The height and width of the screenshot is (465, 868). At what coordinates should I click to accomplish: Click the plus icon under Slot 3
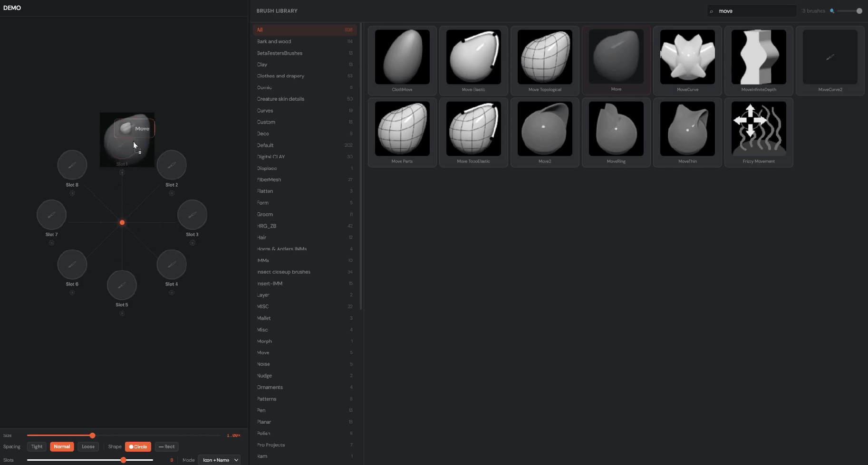point(192,243)
